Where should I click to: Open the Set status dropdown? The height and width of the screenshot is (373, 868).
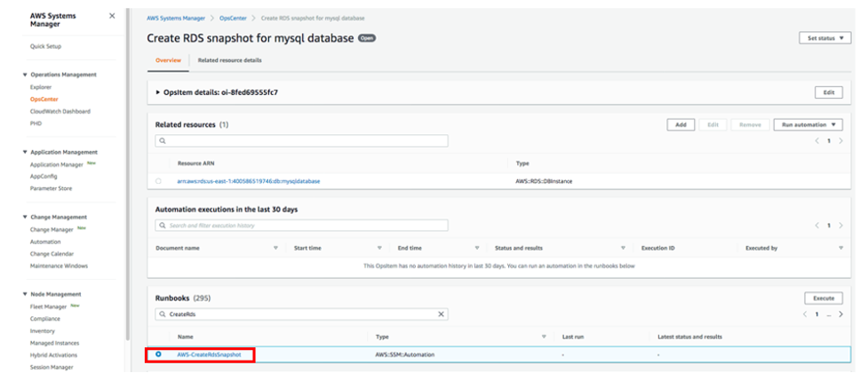coord(824,38)
